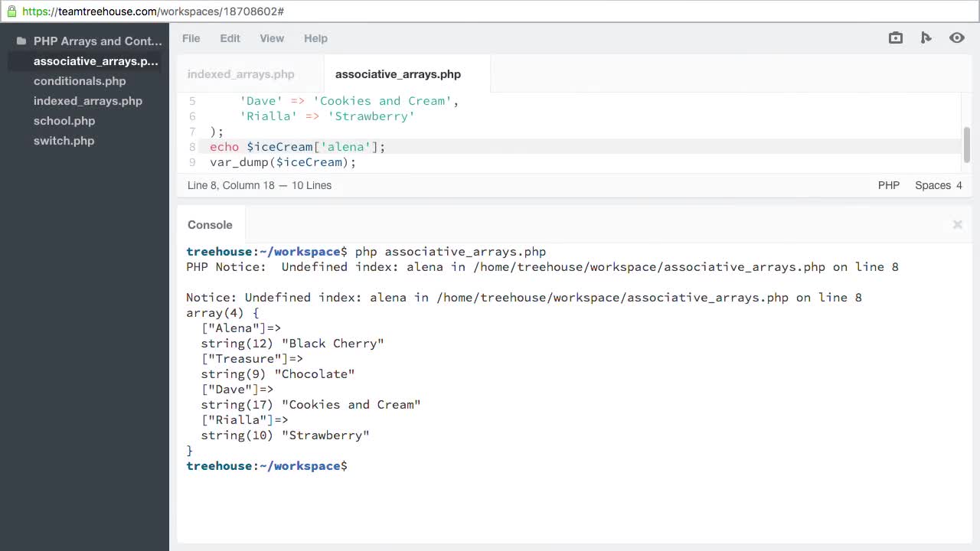
Task: Open the File menu
Action: tap(191, 38)
